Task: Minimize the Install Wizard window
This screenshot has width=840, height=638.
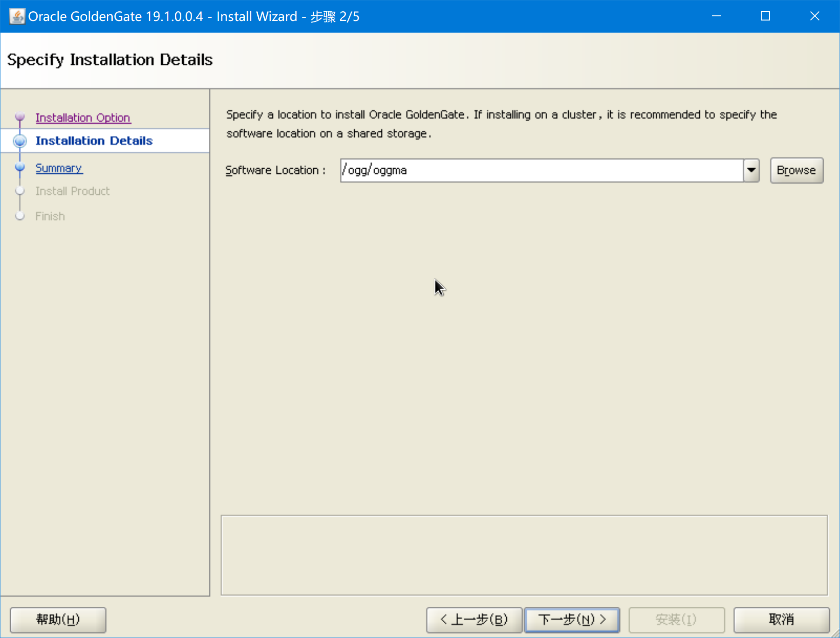Action: tap(716, 16)
